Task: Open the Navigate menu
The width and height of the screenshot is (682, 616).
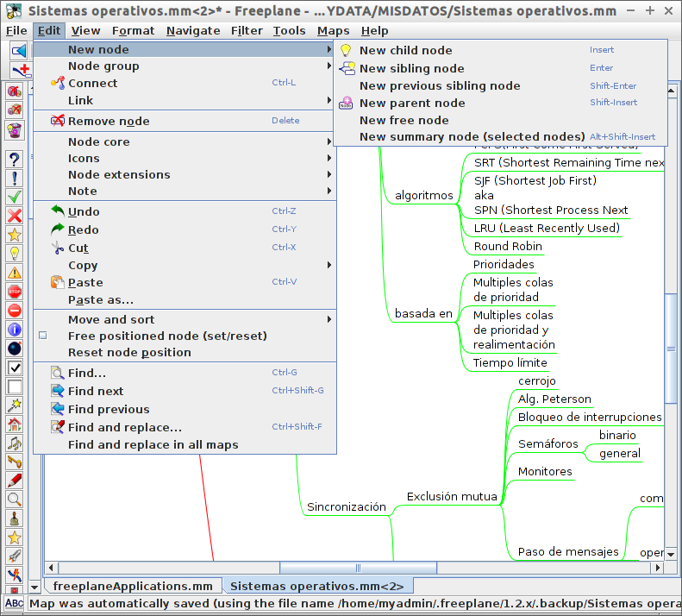Action: coord(193,31)
